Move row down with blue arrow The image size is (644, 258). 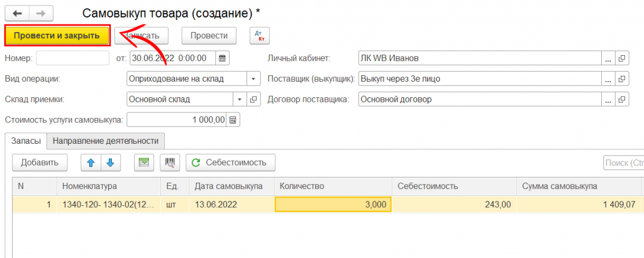[110, 163]
